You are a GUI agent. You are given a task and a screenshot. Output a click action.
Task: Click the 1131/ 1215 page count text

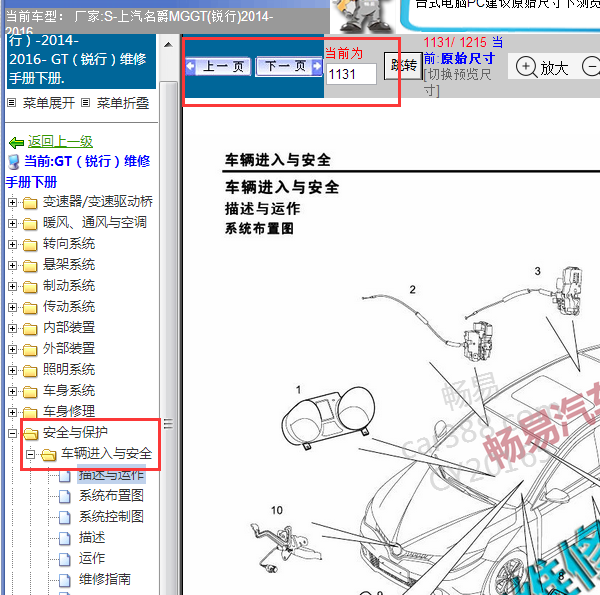point(455,42)
